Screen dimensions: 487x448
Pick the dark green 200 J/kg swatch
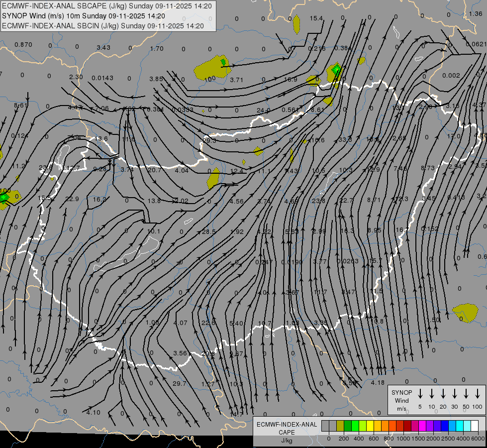(x=348, y=426)
